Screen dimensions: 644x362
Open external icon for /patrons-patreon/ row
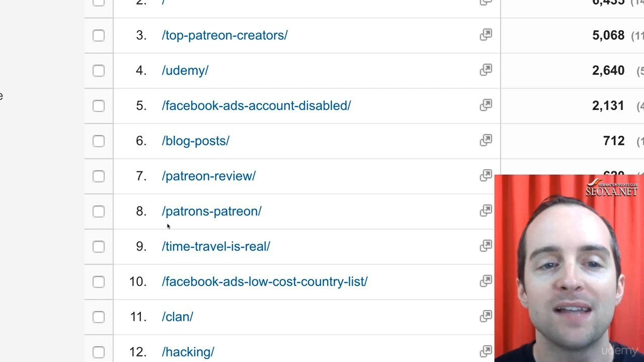[486, 211]
